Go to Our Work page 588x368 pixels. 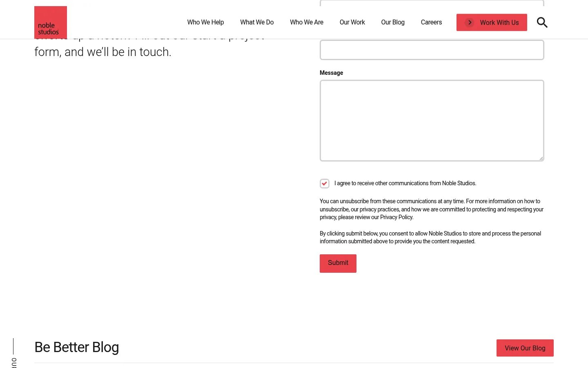(x=352, y=22)
